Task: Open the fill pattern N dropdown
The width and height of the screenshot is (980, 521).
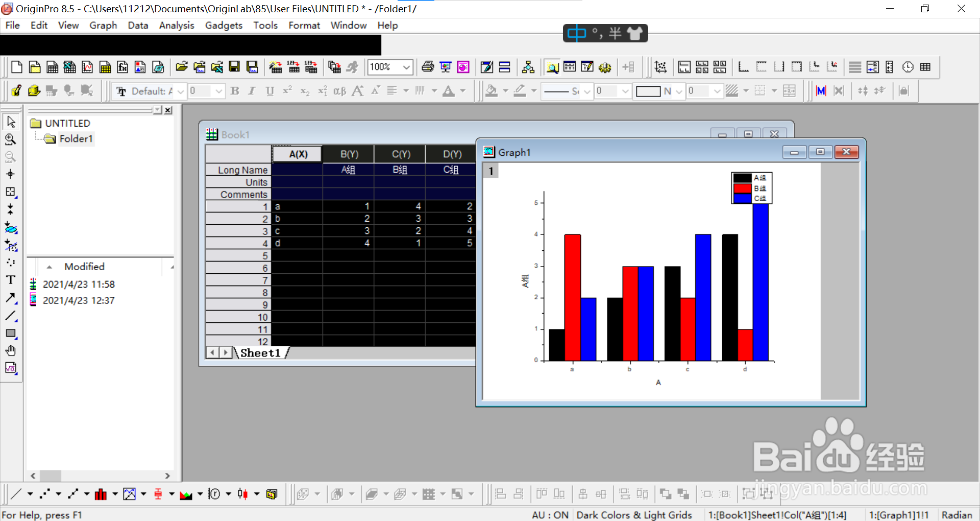Action: [x=679, y=91]
